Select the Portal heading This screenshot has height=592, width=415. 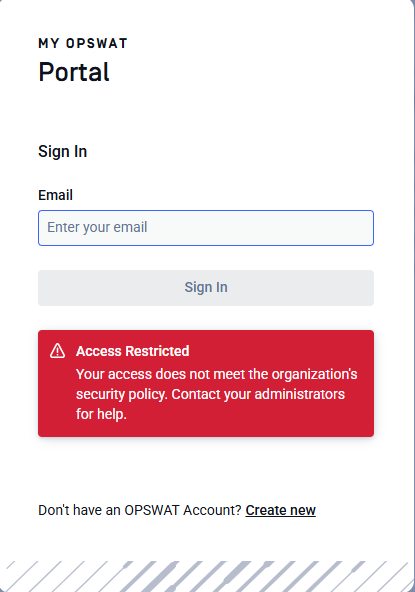tap(74, 72)
